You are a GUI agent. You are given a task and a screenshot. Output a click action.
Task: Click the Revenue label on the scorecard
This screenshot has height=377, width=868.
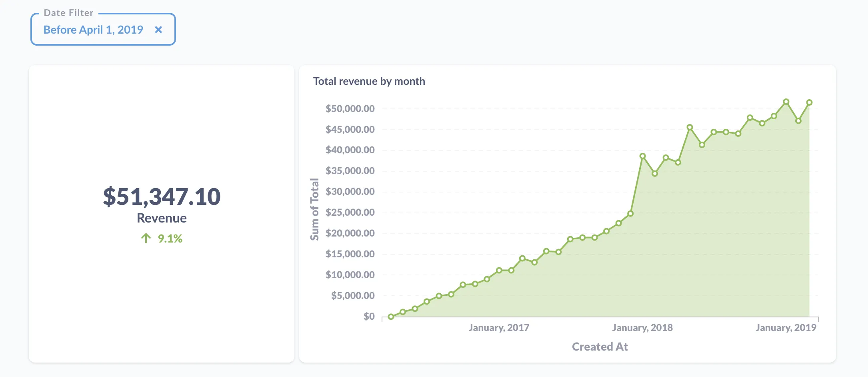point(162,218)
